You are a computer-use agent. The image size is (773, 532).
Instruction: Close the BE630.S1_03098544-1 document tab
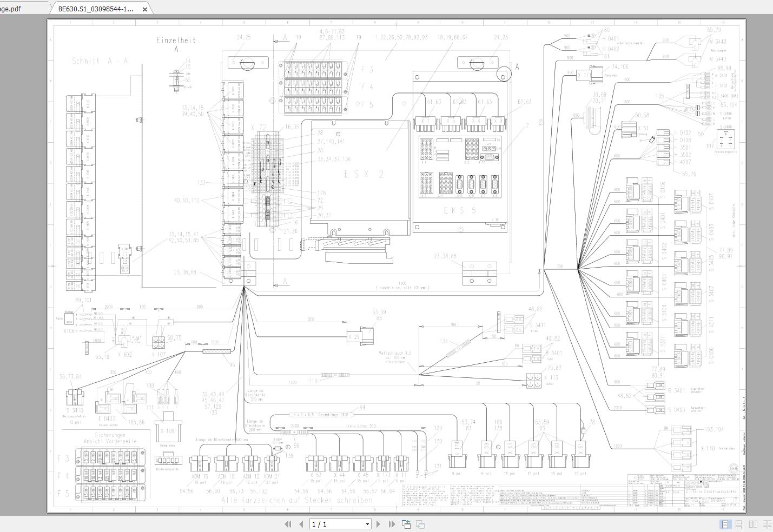pos(144,9)
